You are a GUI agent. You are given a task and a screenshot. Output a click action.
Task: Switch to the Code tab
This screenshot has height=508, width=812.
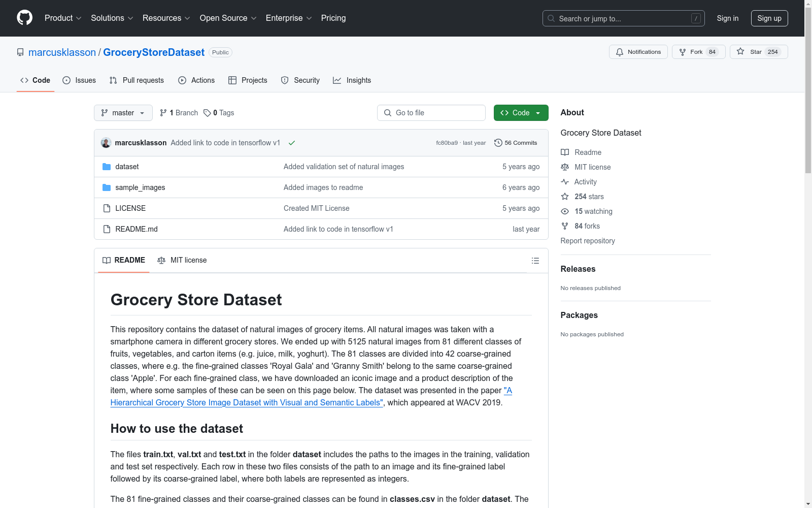[36, 80]
